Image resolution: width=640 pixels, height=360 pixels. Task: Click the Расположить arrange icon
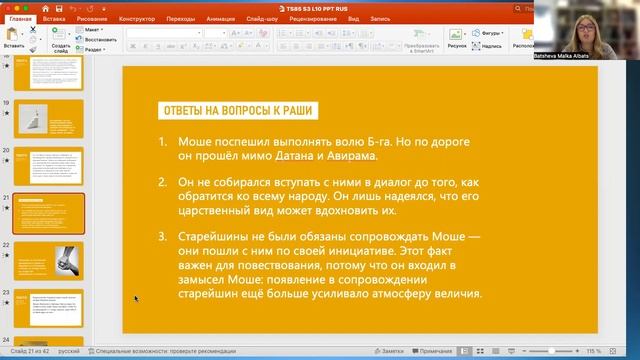point(527,34)
